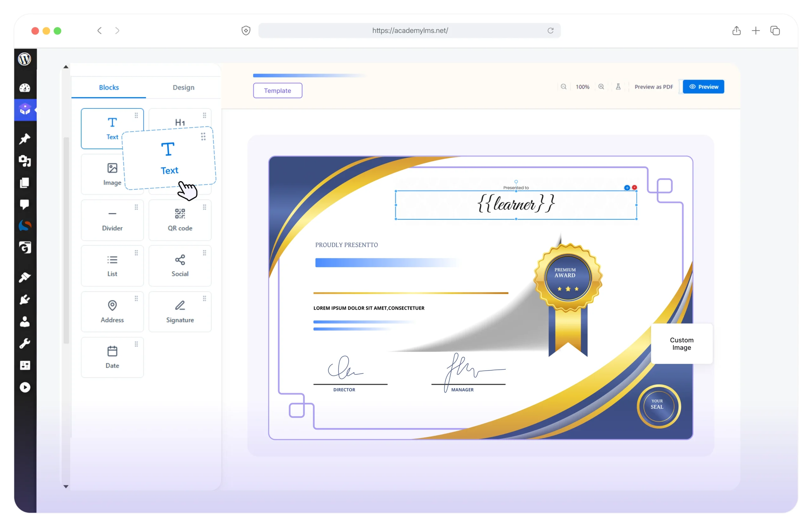Click the red delete handle on learner box
The image size is (812, 527).
(635, 187)
